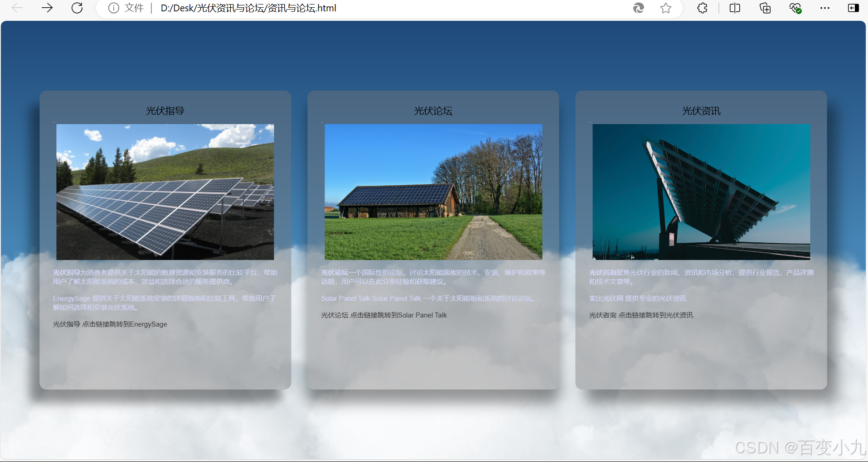Toggle split screen icon
The width and height of the screenshot is (868, 462).
point(735,8)
